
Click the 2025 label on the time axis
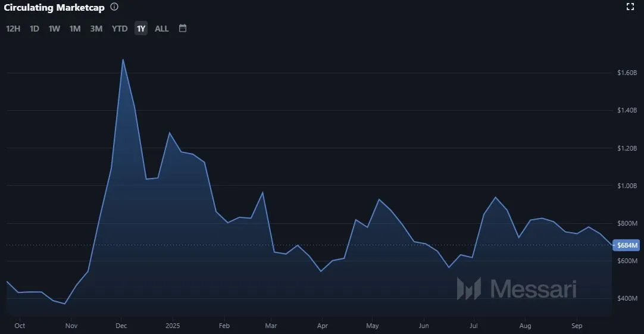point(173,326)
